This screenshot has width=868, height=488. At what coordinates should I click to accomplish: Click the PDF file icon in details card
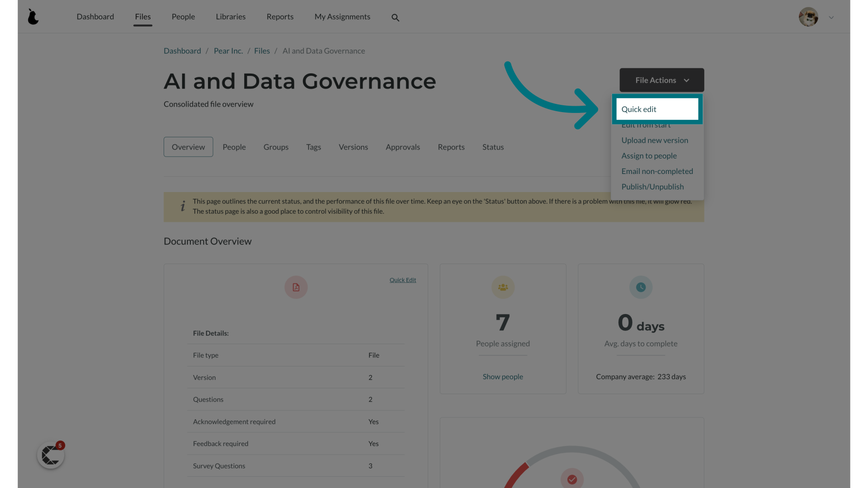296,287
